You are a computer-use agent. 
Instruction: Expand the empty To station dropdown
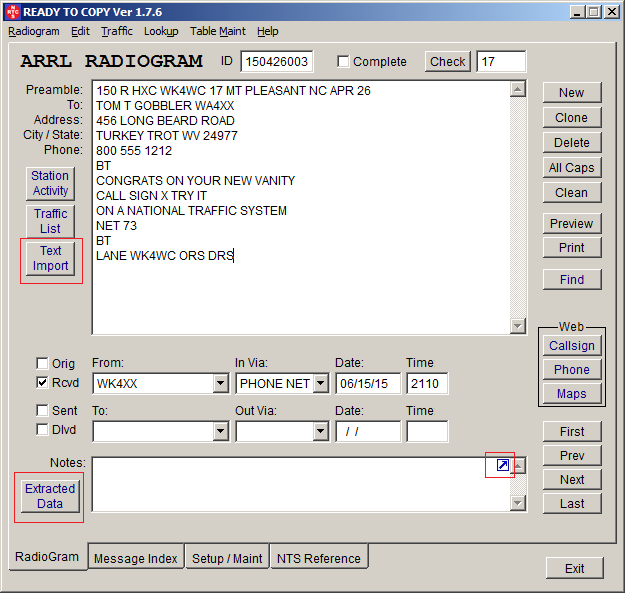pyautogui.click(x=220, y=431)
